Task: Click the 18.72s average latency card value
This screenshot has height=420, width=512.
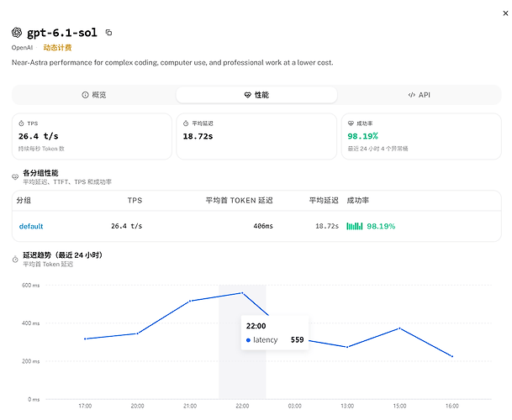Action: [198, 136]
